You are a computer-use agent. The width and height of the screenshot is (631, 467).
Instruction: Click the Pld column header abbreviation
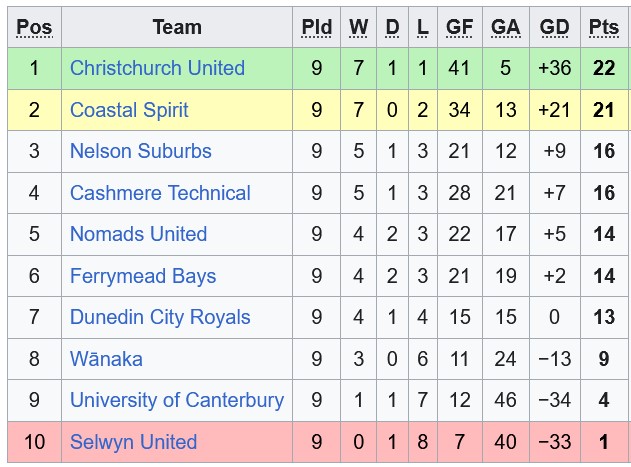pyautogui.click(x=317, y=27)
